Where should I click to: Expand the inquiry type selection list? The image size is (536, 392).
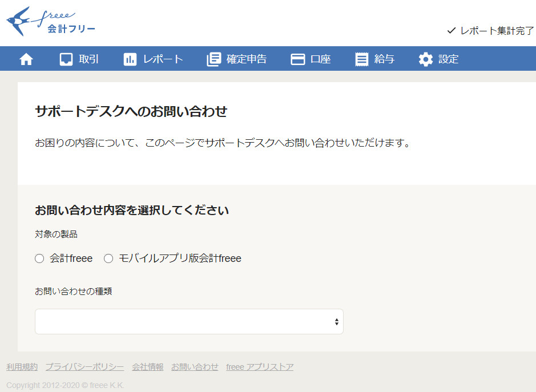pos(189,321)
